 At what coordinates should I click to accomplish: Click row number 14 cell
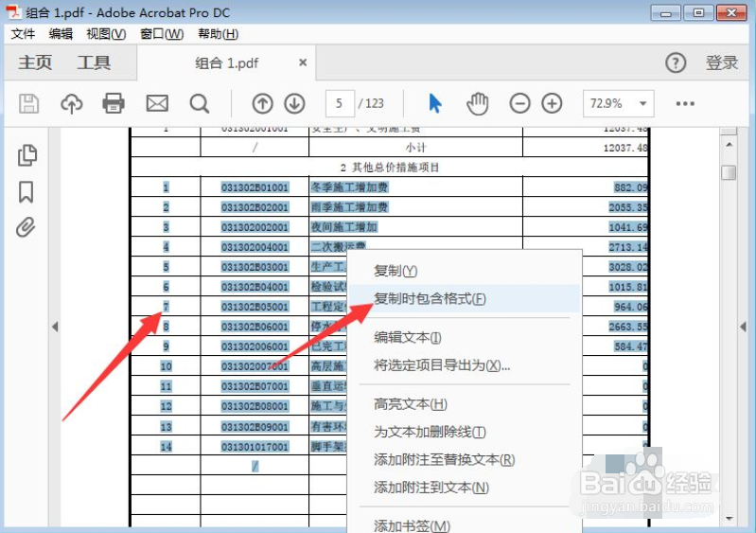[166, 447]
